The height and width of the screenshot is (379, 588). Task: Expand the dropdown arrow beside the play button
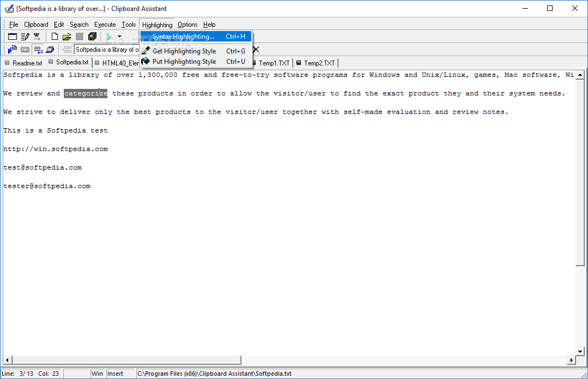click(120, 37)
